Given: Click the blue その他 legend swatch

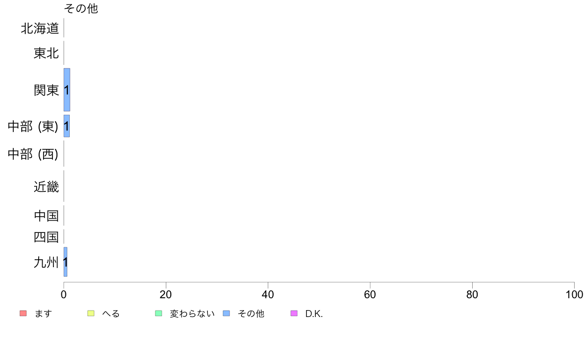Looking at the screenshot, I should pyautogui.click(x=226, y=314).
